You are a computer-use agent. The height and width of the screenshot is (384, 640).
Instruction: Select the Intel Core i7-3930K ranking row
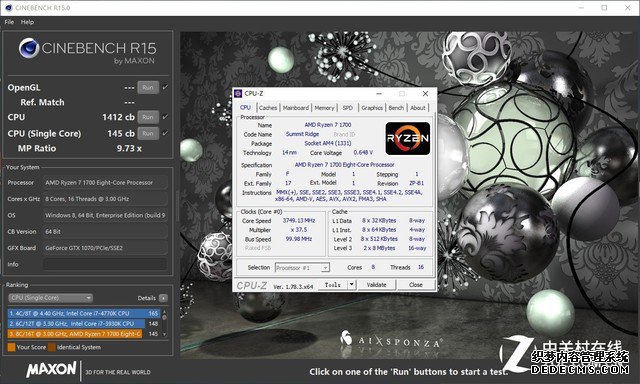coord(84,324)
